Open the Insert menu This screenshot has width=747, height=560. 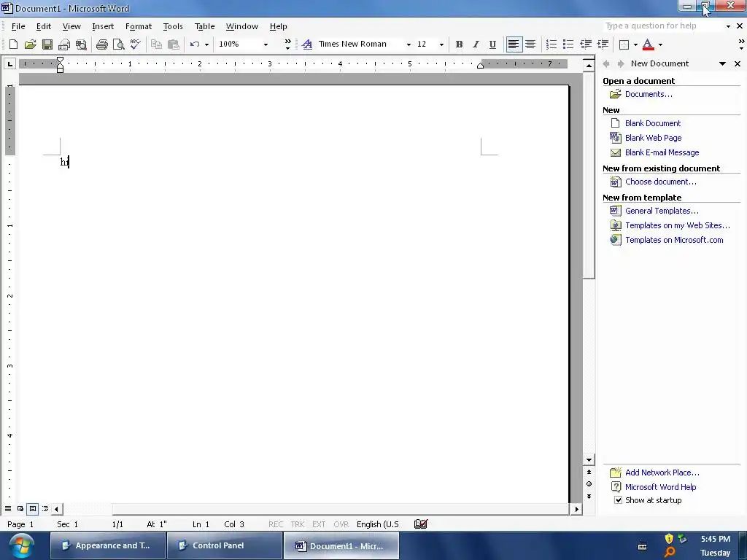(103, 26)
